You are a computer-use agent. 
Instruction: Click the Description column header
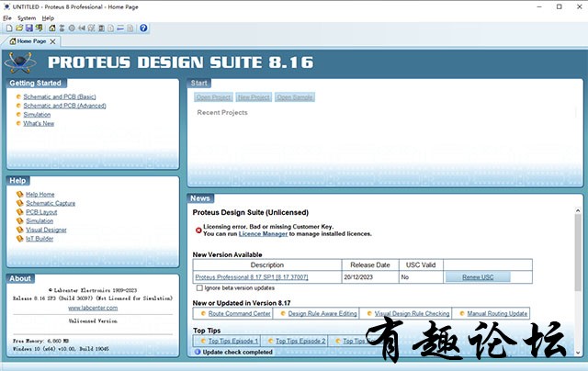(x=267, y=265)
